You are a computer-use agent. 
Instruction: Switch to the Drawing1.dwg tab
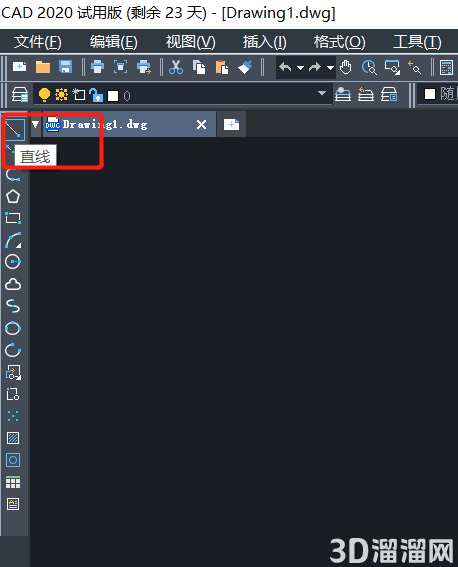(129, 124)
